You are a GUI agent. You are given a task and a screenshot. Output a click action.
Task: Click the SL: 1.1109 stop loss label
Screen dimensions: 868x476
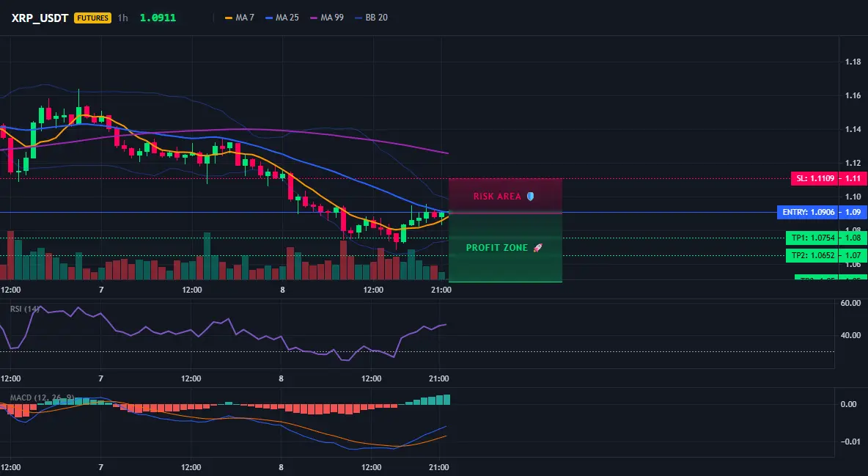click(x=814, y=178)
